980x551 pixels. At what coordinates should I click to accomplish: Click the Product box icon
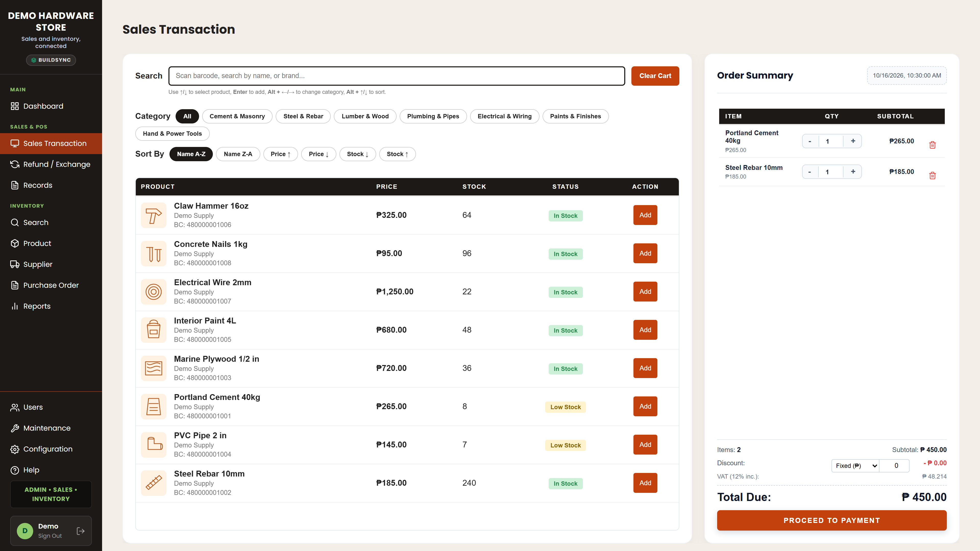pos(15,243)
